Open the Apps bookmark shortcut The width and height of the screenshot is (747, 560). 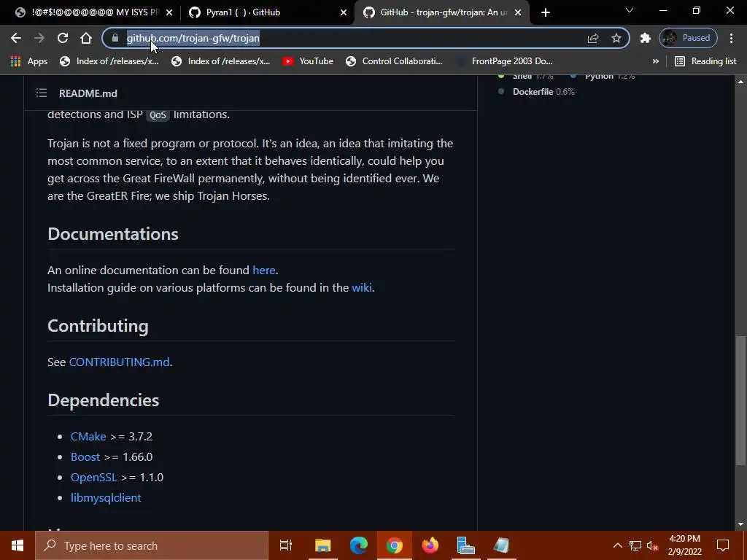(x=29, y=61)
